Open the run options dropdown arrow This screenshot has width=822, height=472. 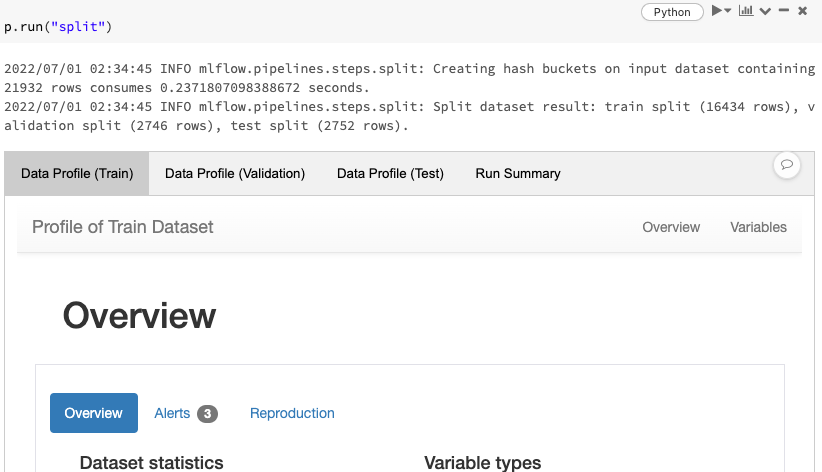click(x=728, y=11)
